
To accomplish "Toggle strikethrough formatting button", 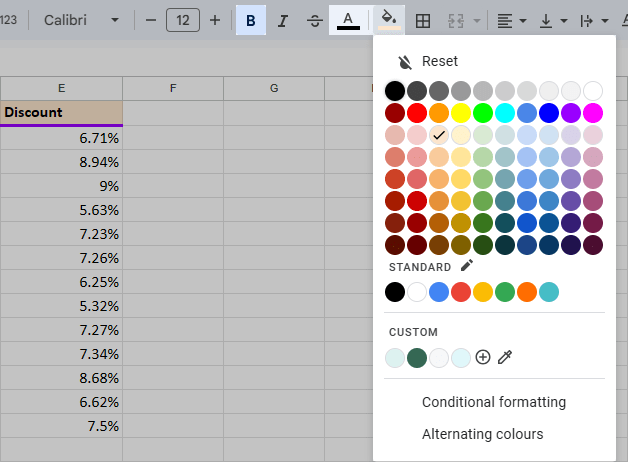I will pyautogui.click(x=315, y=20).
